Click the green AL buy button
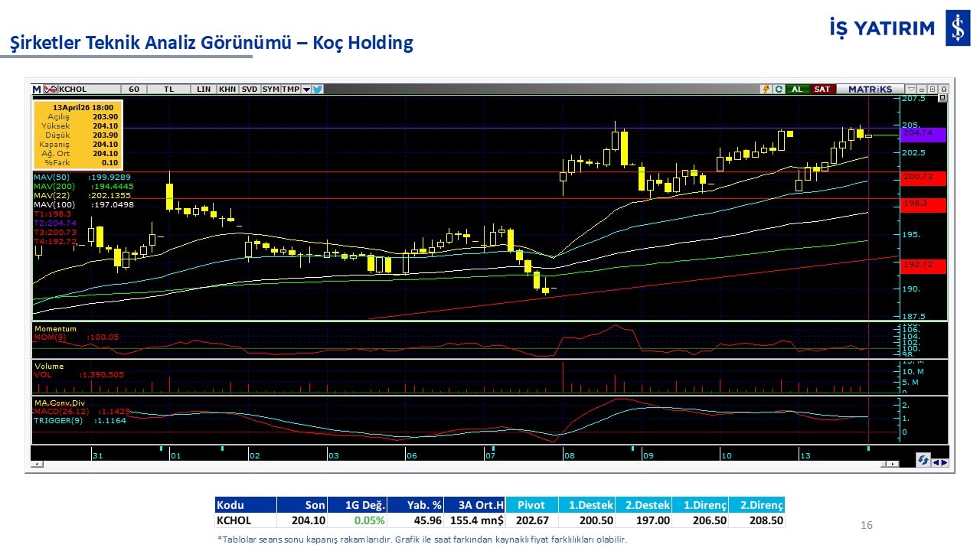 point(797,89)
